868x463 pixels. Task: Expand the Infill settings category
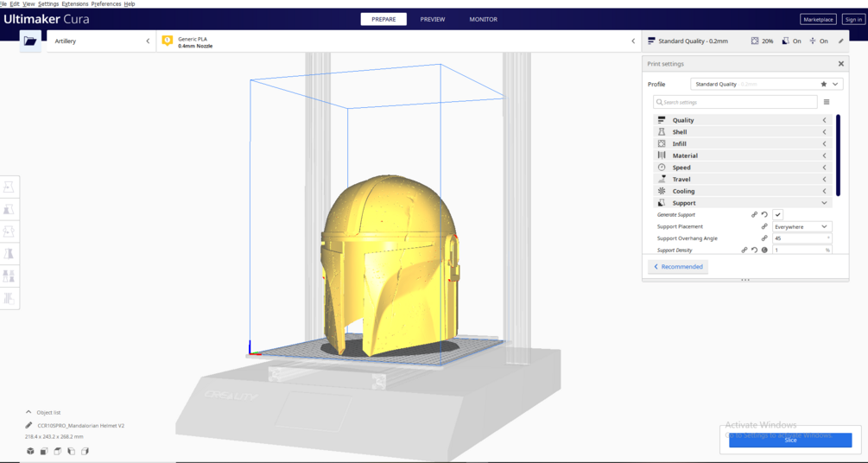[x=743, y=144]
